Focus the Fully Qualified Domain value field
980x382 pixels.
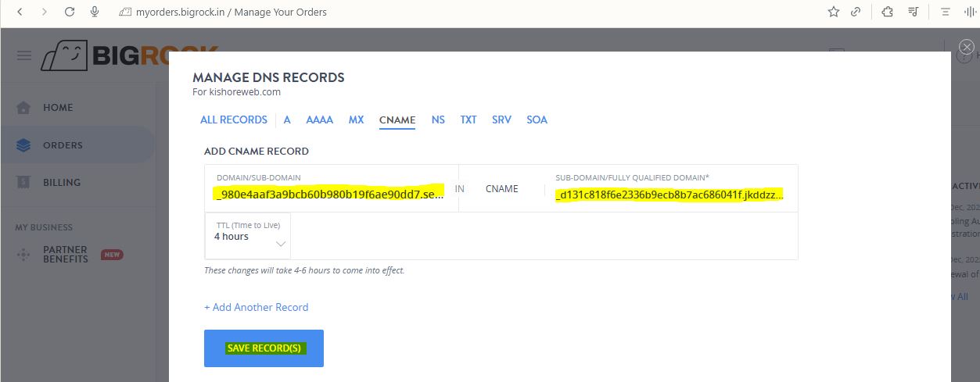669,194
